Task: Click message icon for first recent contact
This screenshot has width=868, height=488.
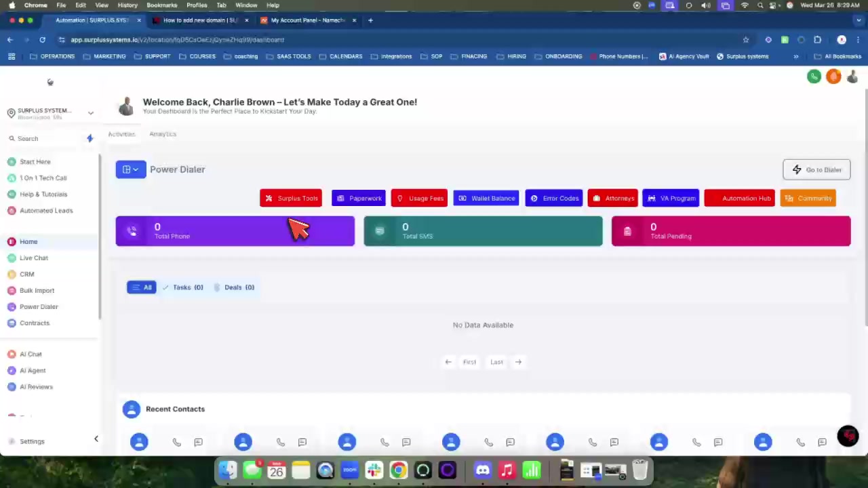Action: pos(198,443)
